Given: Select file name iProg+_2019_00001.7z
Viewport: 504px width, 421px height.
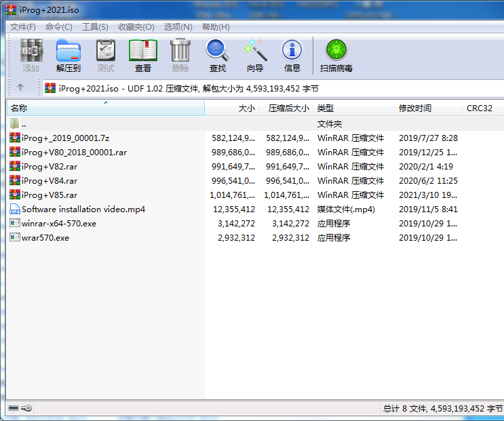Looking at the screenshot, I should coord(66,138).
